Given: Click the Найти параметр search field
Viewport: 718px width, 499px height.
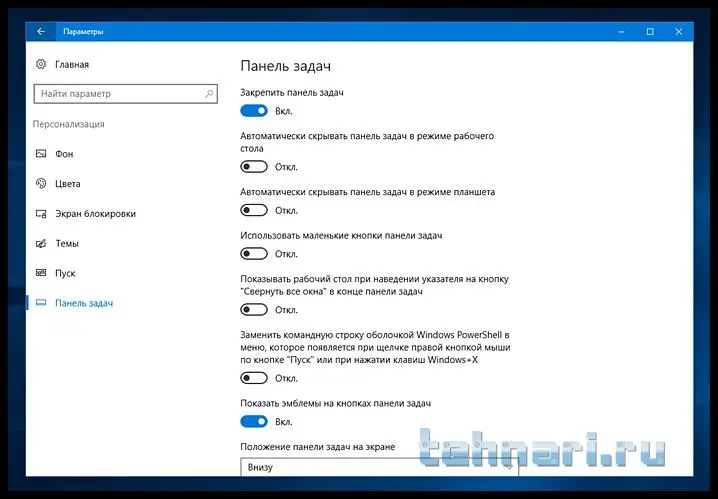Looking at the screenshot, I should [125, 94].
